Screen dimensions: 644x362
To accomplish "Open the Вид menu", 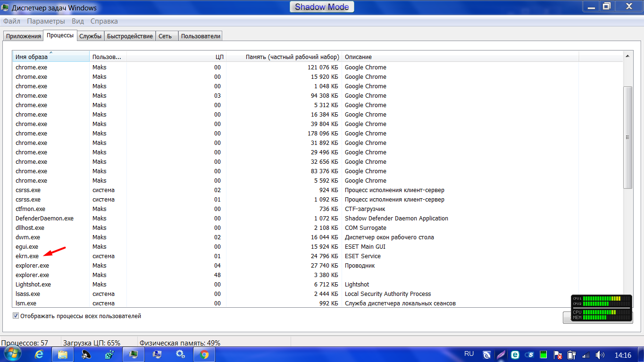I will point(78,21).
